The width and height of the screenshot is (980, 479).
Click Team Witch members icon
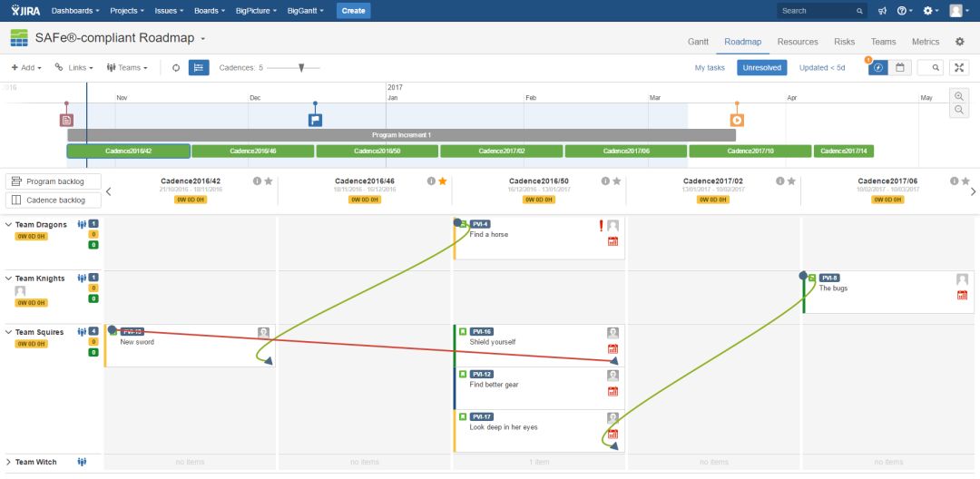click(x=82, y=462)
